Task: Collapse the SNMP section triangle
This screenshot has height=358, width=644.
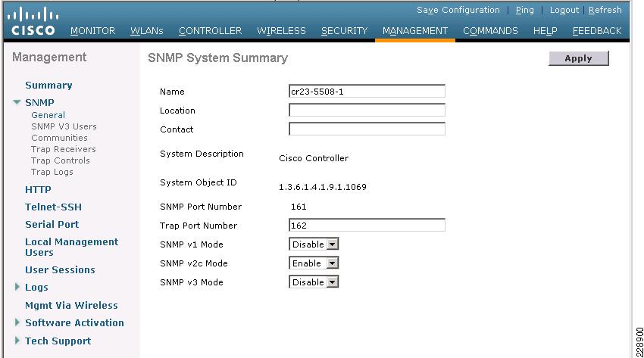Action: [17, 102]
